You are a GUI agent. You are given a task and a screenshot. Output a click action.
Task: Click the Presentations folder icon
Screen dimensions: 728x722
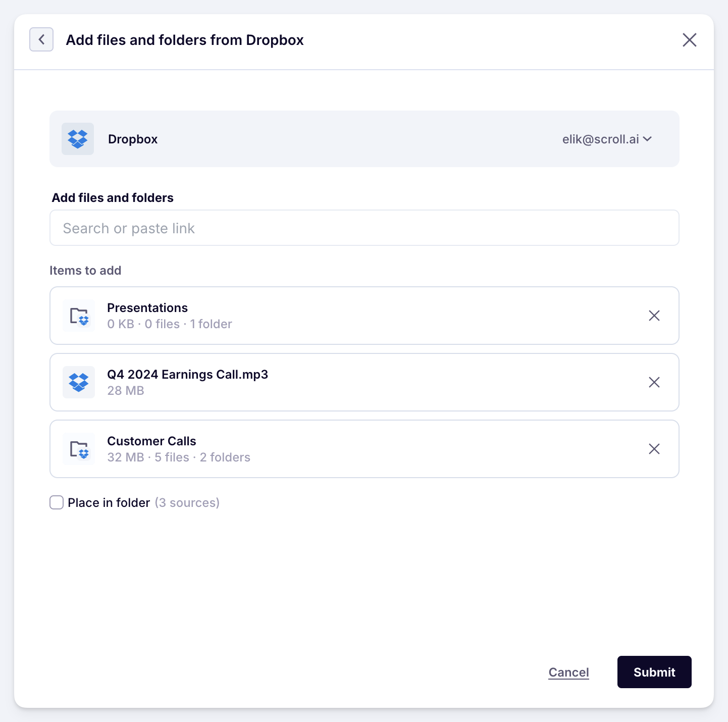click(x=79, y=316)
